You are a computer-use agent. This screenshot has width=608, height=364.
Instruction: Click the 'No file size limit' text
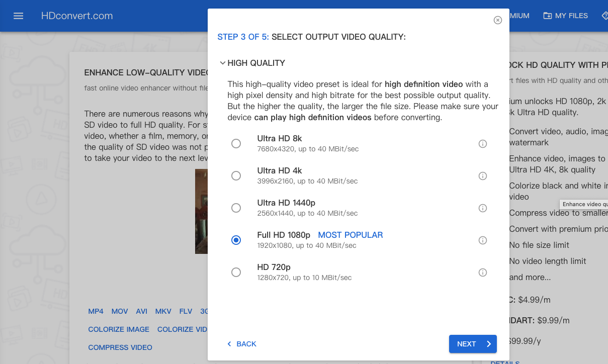[x=539, y=245]
